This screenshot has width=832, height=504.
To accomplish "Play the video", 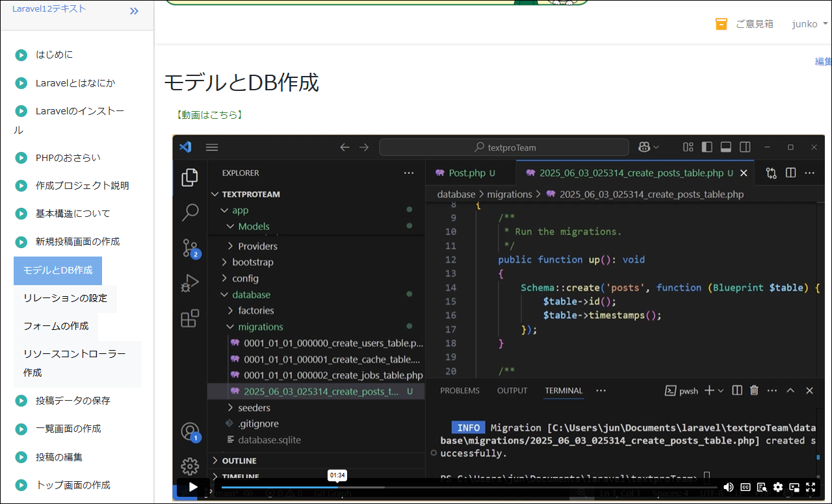I will pos(193,486).
